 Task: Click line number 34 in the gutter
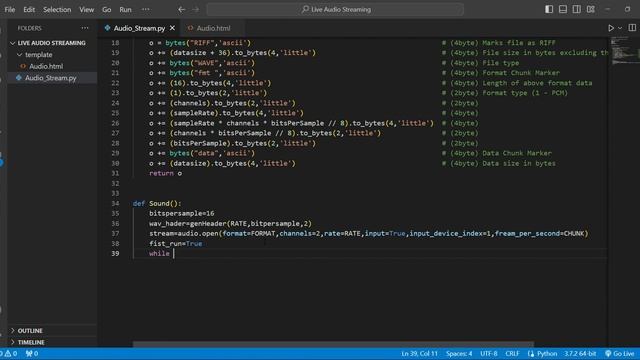point(115,203)
